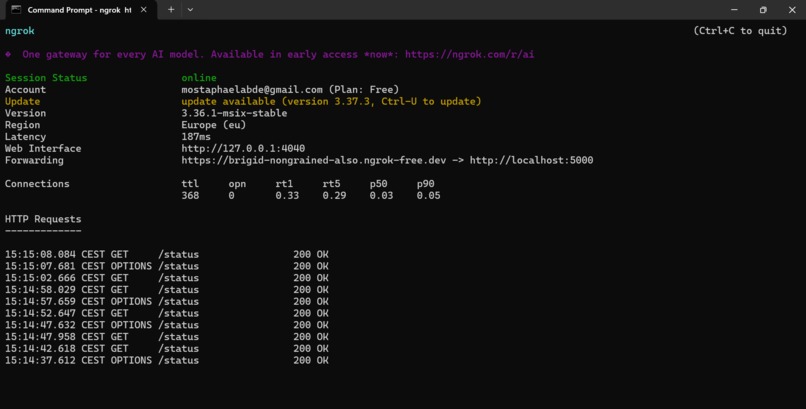Click the p90 value '0.05'

tap(428, 196)
